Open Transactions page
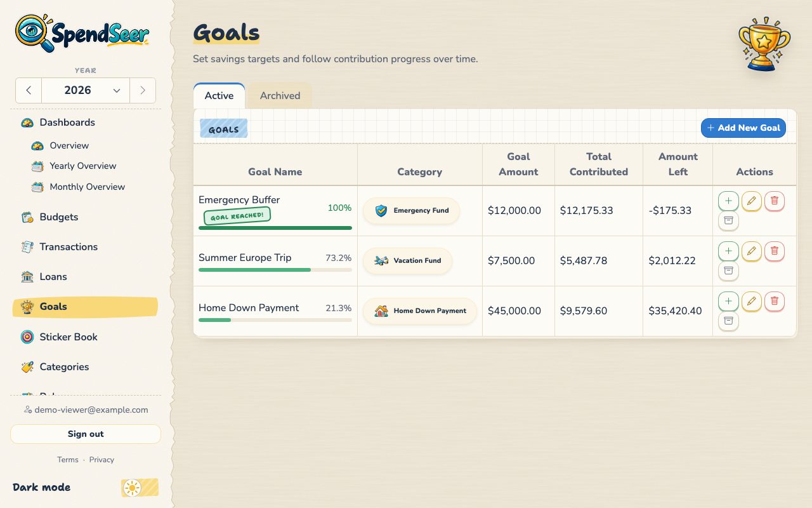 [86, 247]
